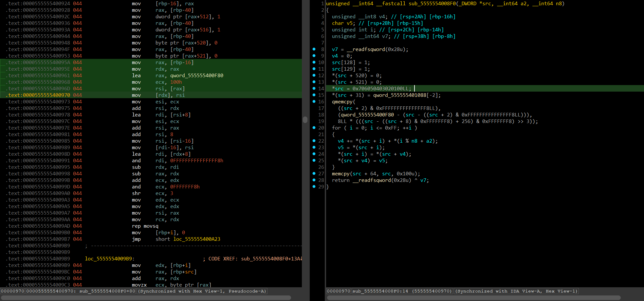Click pseudocode line 'v5 = *(src + i);'
The height and width of the screenshot is (301, 644).
pyautogui.click(x=361, y=148)
